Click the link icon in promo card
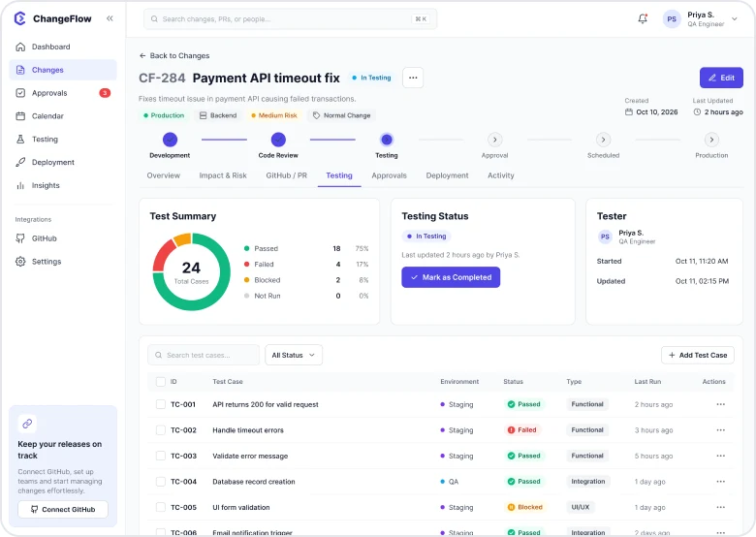The image size is (756, 537). (27, 424)
